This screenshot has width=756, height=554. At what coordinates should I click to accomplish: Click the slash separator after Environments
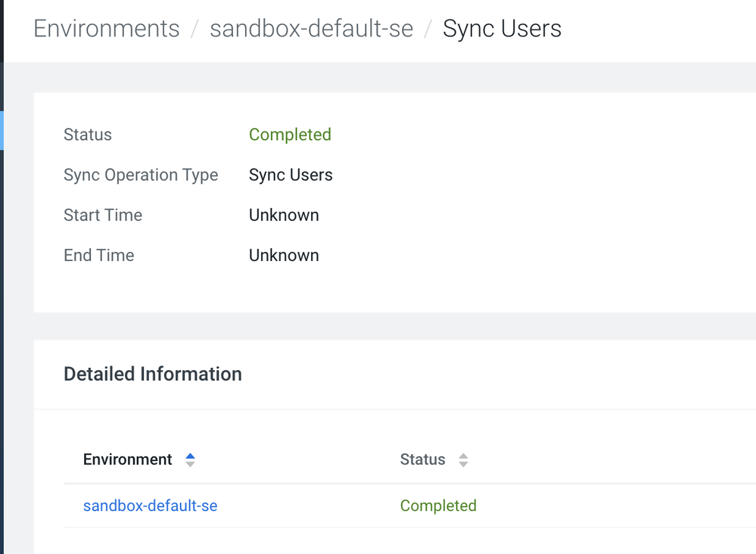pos(194,30)
